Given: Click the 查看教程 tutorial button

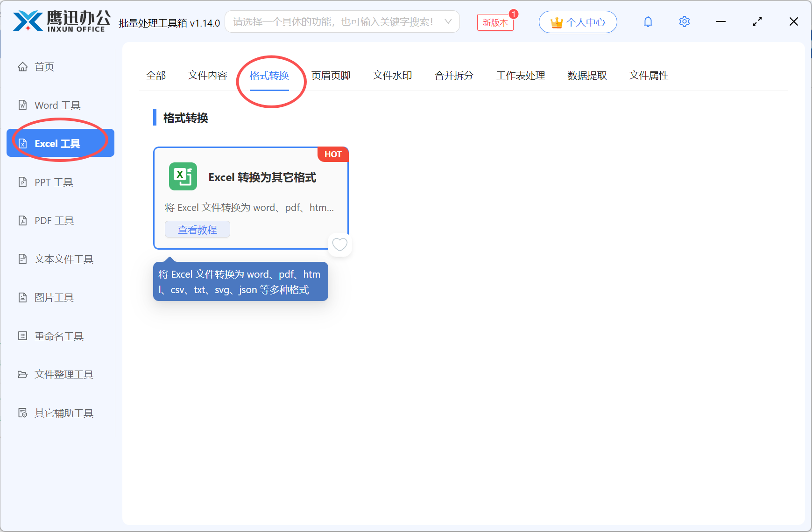Looking at the screenshot, I should (197, 229).
